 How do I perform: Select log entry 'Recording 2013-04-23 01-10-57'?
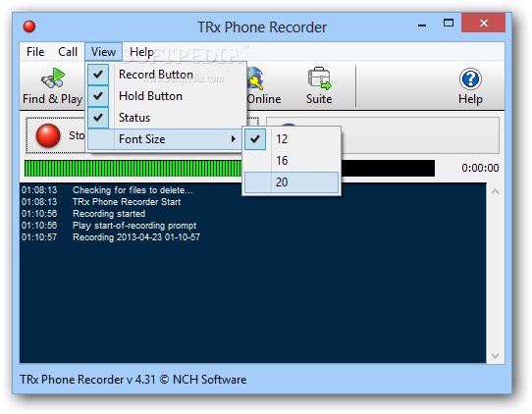tap(136, 237)
